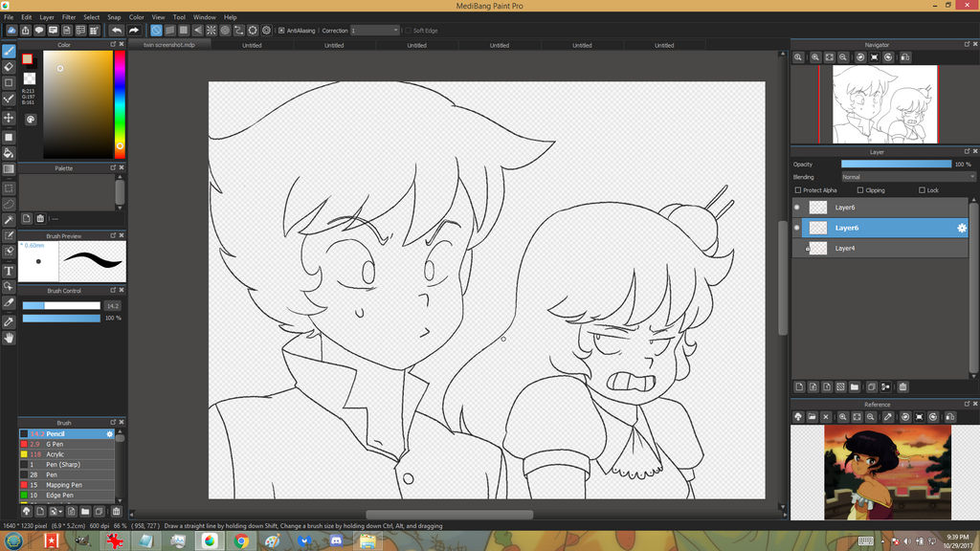Image resolution: width=980 pixels, height=551 pixels.
Task: Enable the Protect Alpha checkbox
Action: click(x=798, y=190)
